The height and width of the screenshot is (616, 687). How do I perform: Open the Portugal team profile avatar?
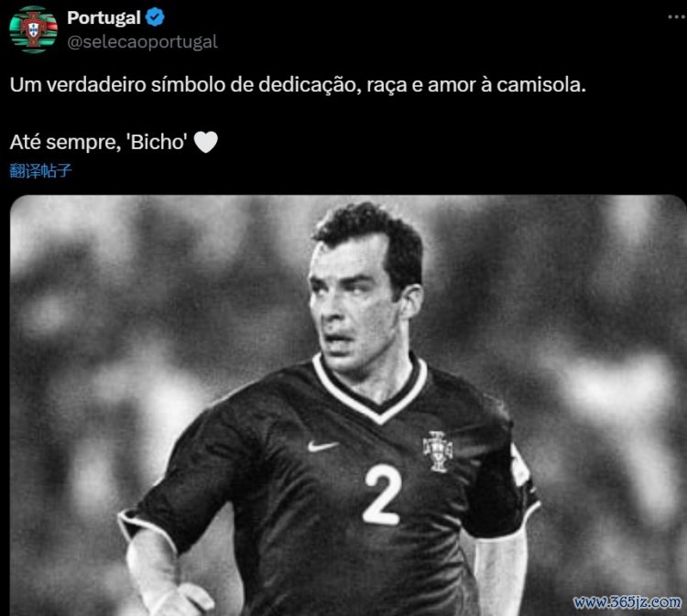pos(33,29)
